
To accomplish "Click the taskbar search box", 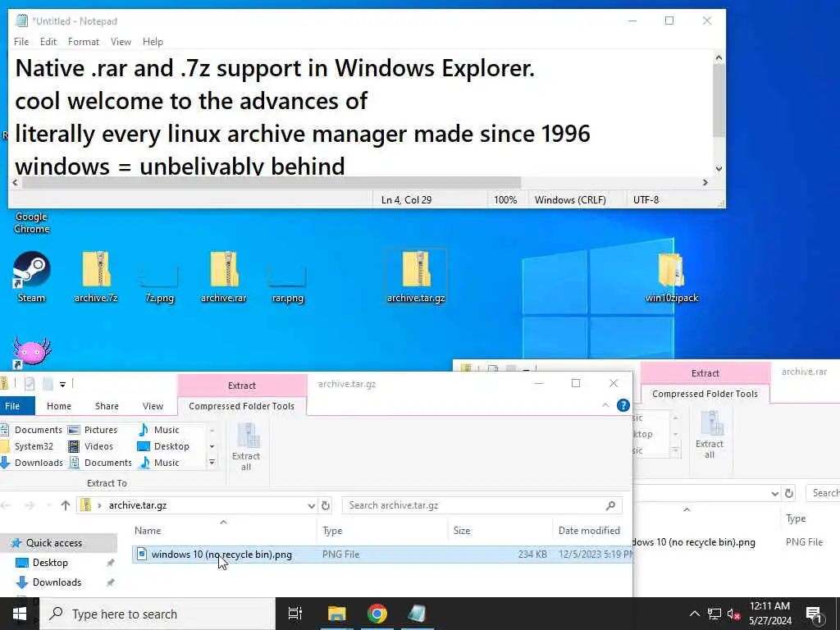I will tap(158, 614).
